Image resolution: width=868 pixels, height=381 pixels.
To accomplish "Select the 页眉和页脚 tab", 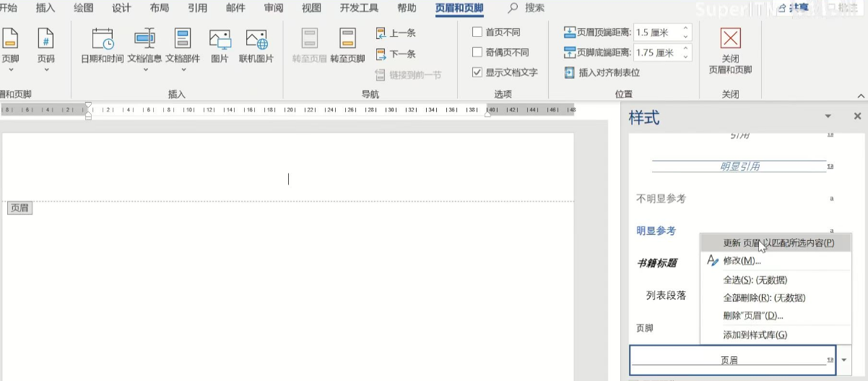I will pyautogui.click(x=459, y=8).
